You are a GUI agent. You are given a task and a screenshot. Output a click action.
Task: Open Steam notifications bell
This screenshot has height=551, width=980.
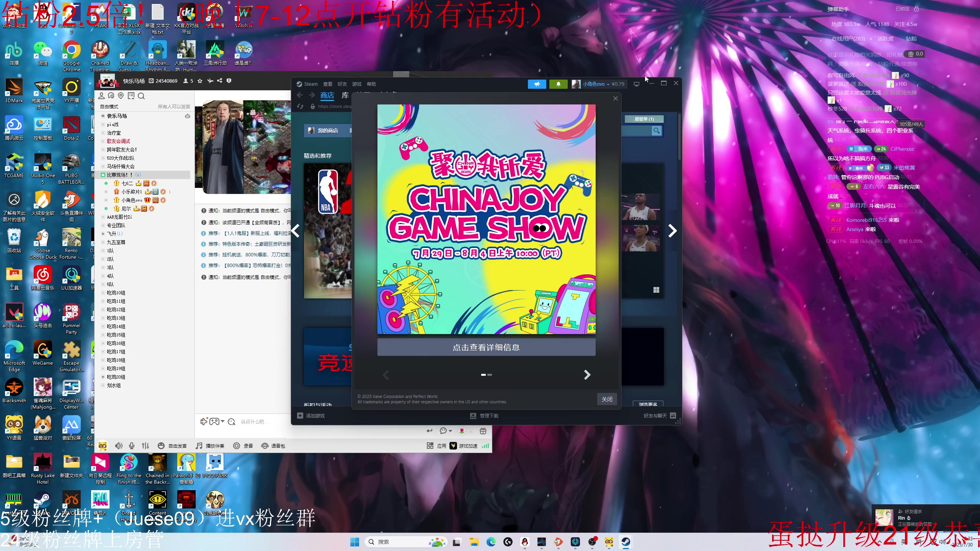tap(559, 84)
